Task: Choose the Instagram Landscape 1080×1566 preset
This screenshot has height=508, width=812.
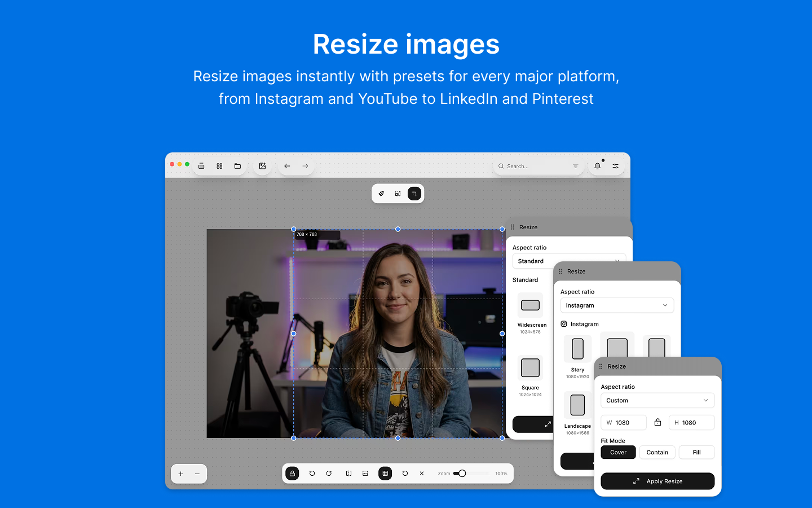Action: pos(577,413)
